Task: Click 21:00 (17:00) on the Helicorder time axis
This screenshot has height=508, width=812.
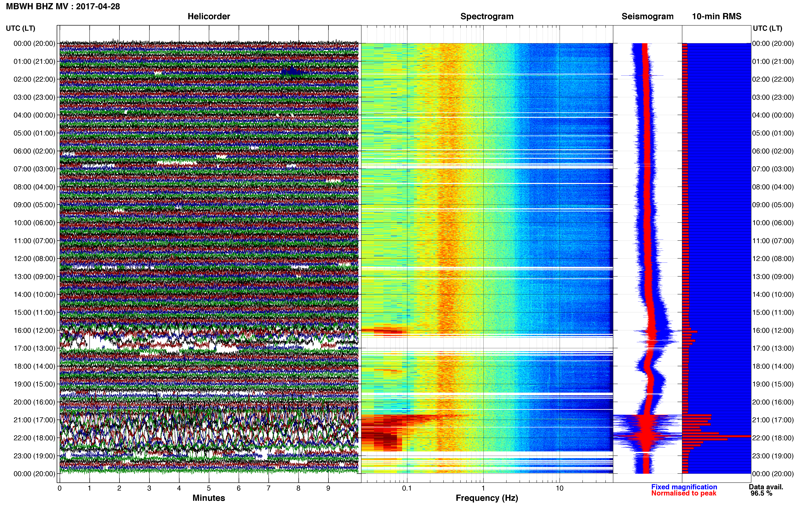Action: [x=34, y=420]
